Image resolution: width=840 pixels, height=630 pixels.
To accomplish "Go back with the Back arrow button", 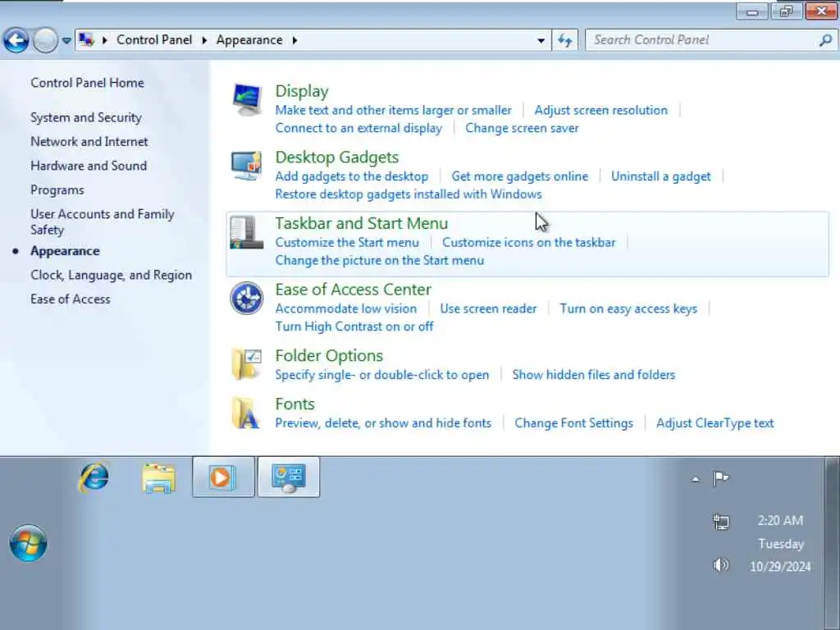I will click(16, 40).
